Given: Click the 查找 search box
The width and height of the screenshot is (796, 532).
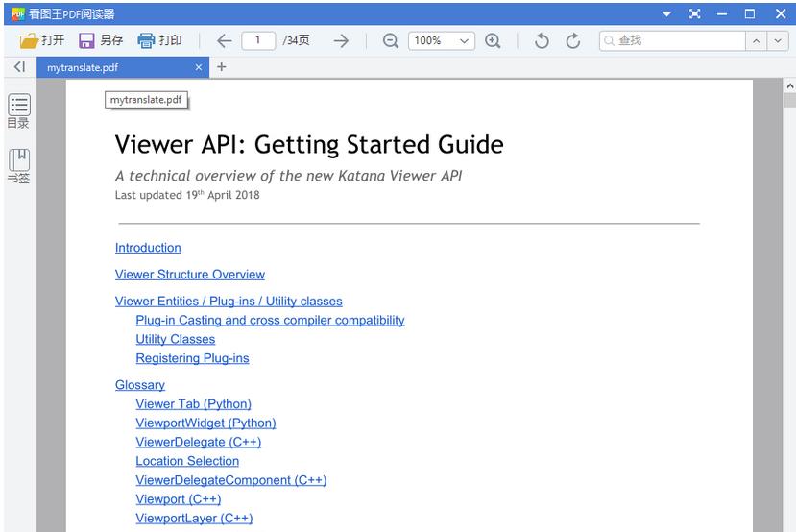Looking at the screenshot, I should pos(672,41).
